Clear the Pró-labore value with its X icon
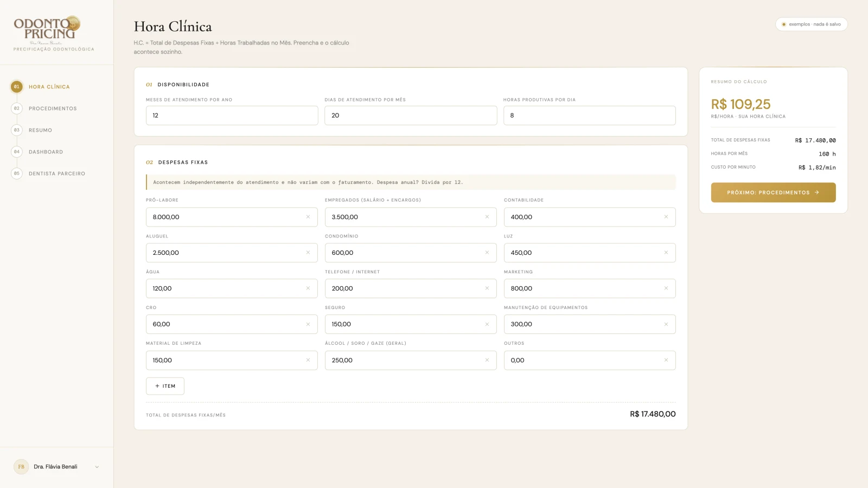Screen dimensions: 868x488 (308, 217)
